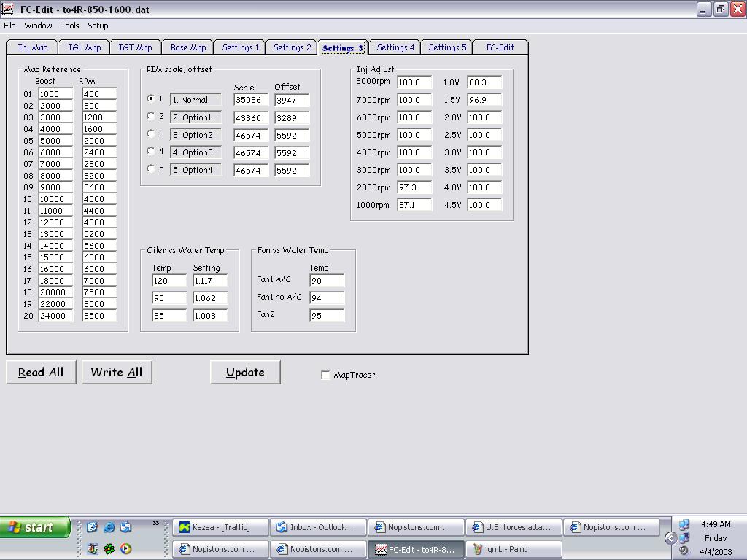
Task: Open the Kazaa Traffic taskbar button
Action: point(220,527)
